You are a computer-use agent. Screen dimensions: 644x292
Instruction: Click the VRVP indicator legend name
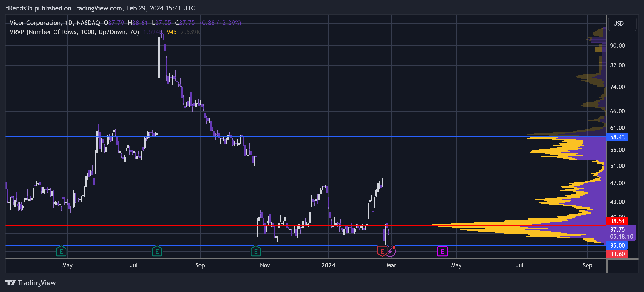click(x=74, y=32)
